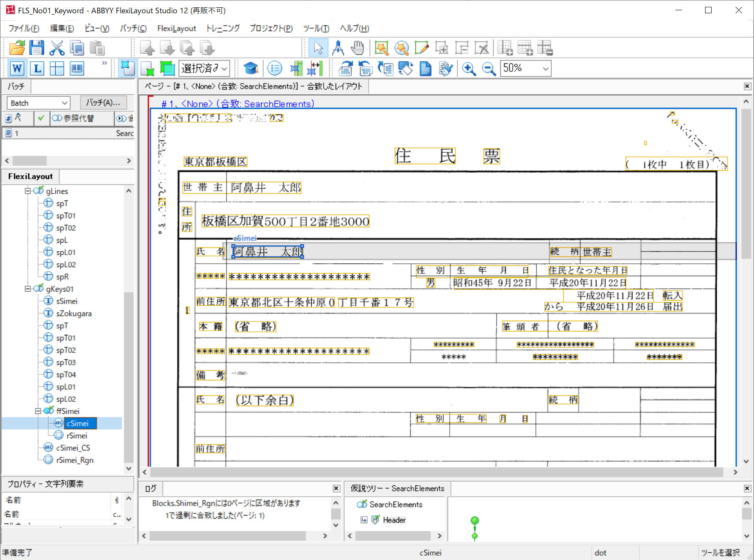Select the draw region pencil tool

[421, 48]
